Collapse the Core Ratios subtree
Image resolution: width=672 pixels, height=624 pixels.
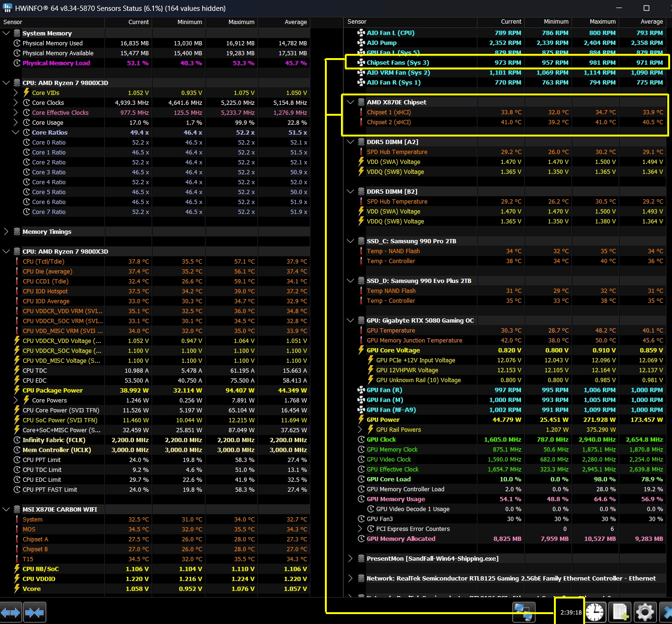[16, 132]
